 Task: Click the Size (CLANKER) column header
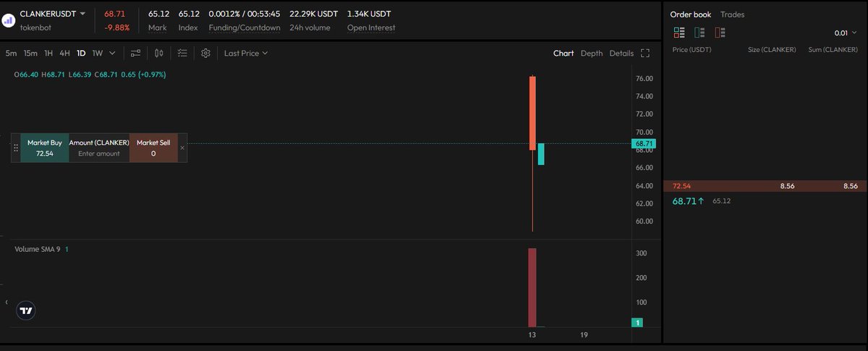771,49
